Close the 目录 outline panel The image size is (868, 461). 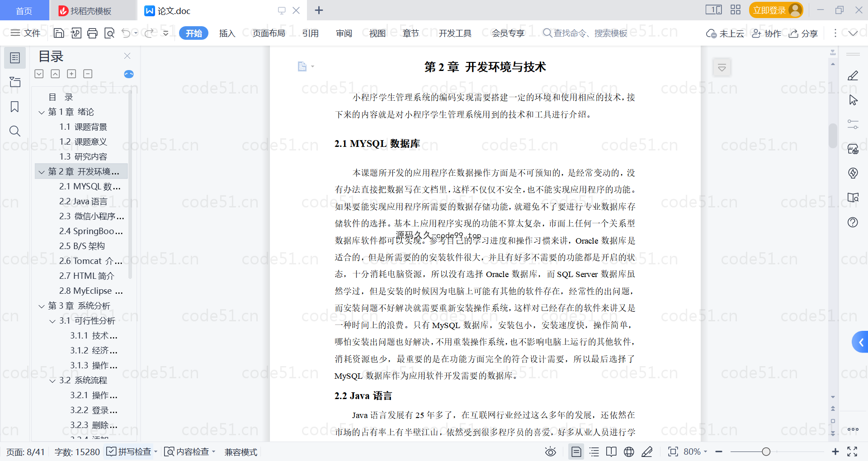127,56
